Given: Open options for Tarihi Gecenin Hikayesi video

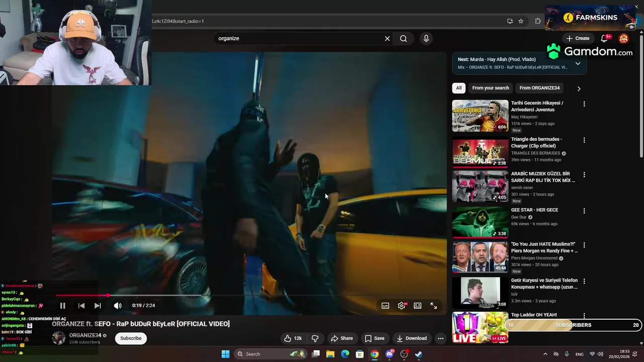Looking at the screenshot, I should [584, 104].
